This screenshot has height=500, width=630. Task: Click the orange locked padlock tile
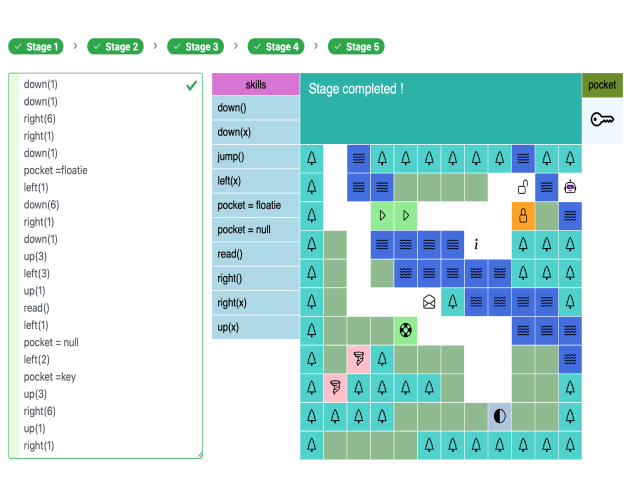pos(523,215)
